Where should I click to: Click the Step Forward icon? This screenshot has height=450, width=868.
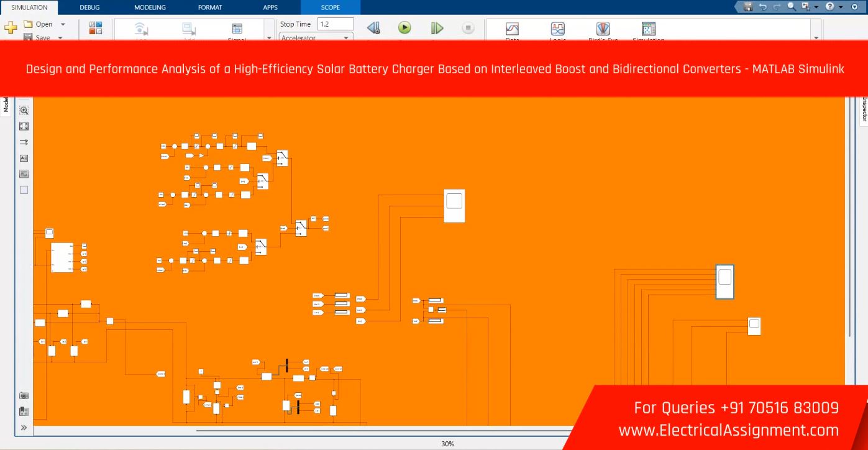click(x=437, y=28)
